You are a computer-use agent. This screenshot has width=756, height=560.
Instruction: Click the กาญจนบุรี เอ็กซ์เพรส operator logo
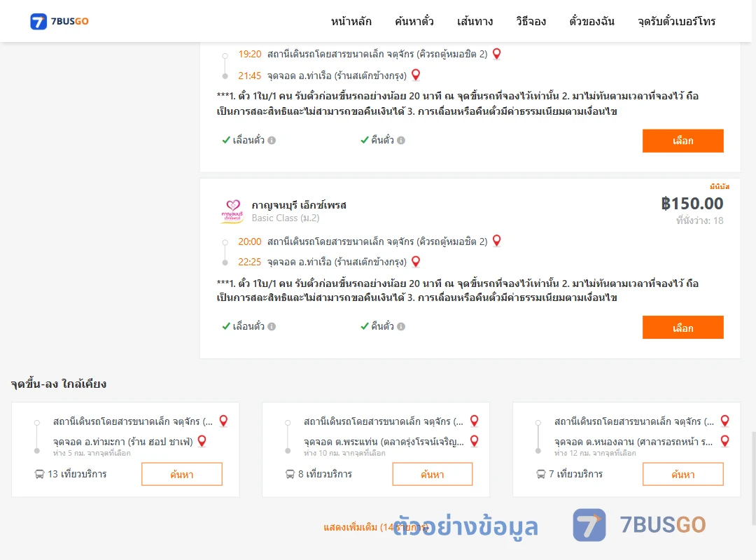click(233, 211)
